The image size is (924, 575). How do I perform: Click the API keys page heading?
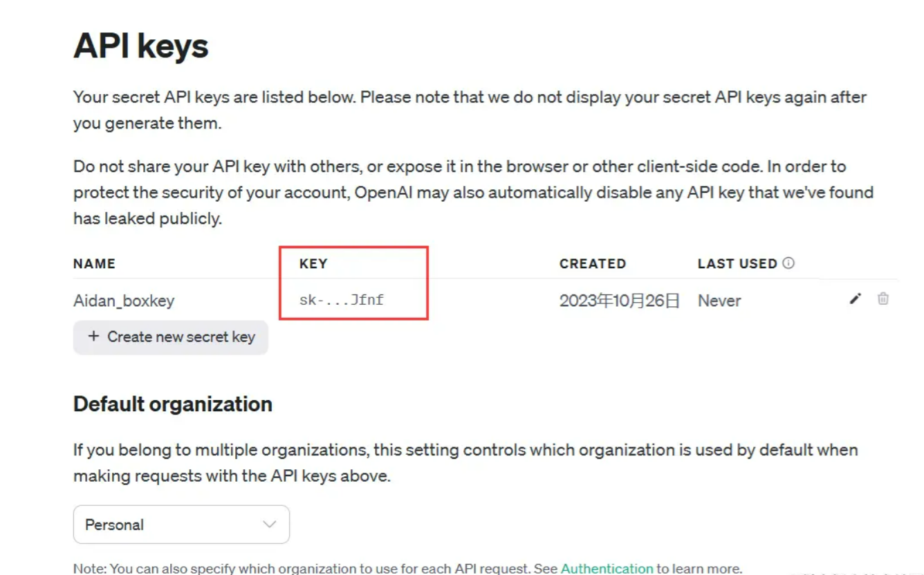pyautogui.click(x=141, y=46)
